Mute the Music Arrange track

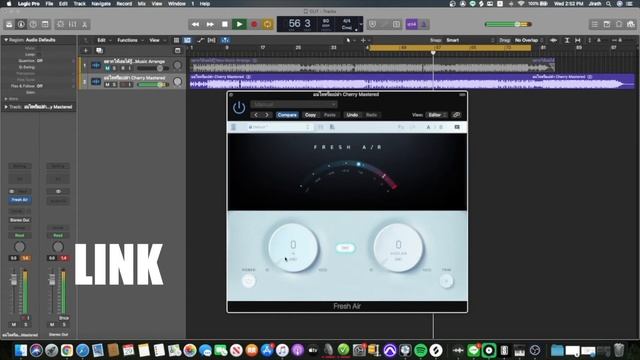[x=107, y=68]
